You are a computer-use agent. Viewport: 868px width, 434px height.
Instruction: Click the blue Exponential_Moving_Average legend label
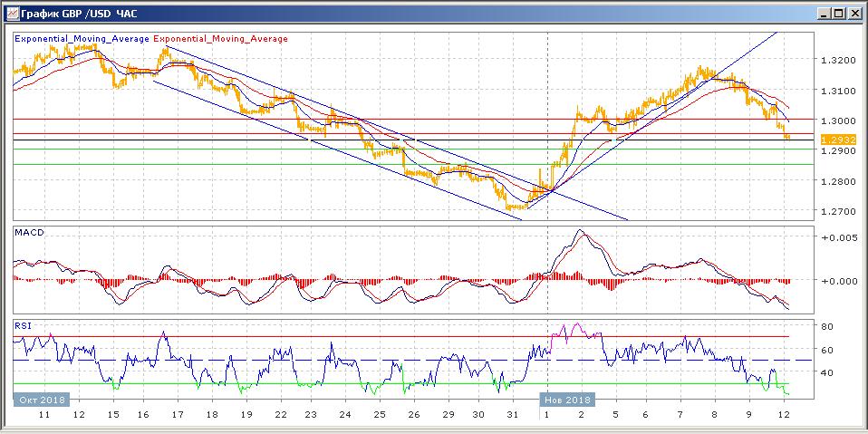[82, 39]
